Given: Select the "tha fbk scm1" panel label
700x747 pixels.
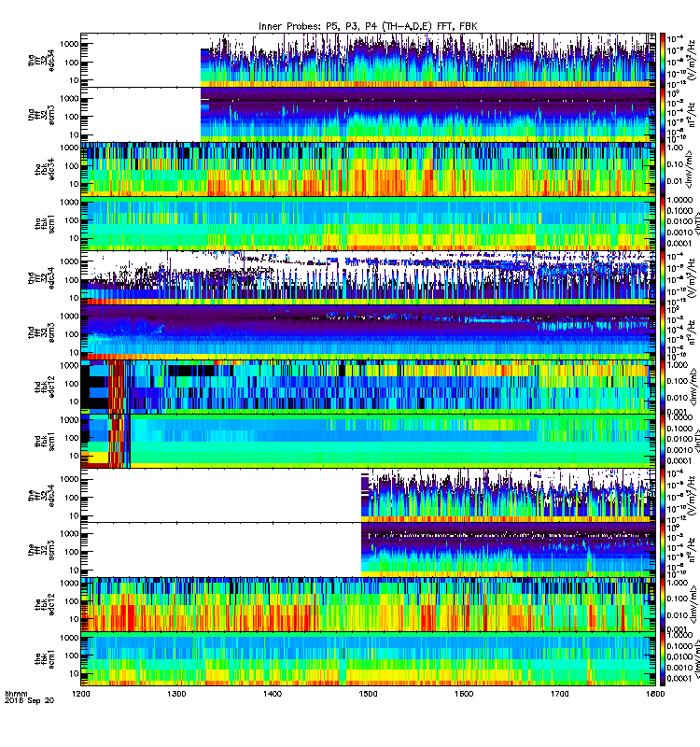Looking at the screenshot, I should [x=45, y=224].
